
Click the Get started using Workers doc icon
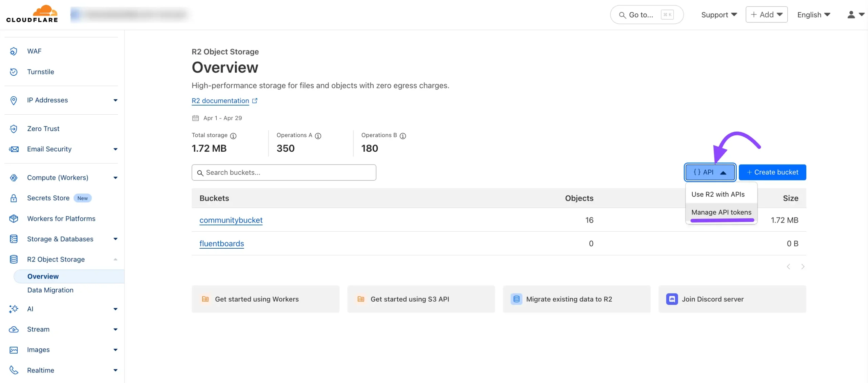205,299
